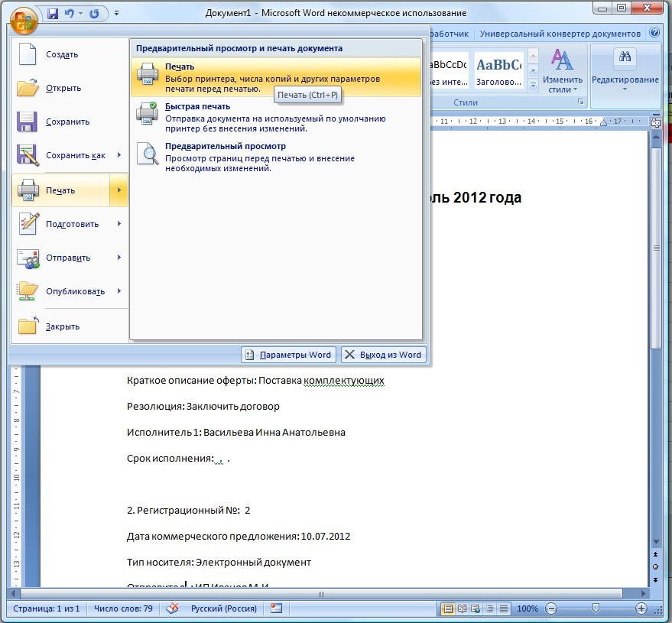Open Select Browse Object circle button
The image size is (672, 623).
[x=656, y=567]
